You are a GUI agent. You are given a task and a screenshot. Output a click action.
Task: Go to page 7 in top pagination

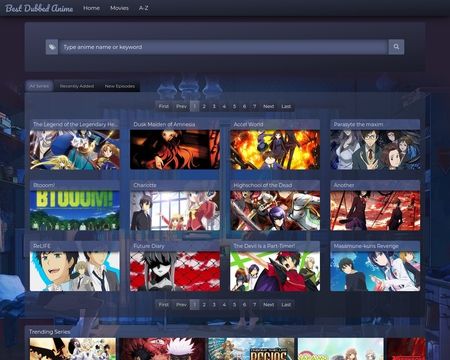click(x=254, y=106)
